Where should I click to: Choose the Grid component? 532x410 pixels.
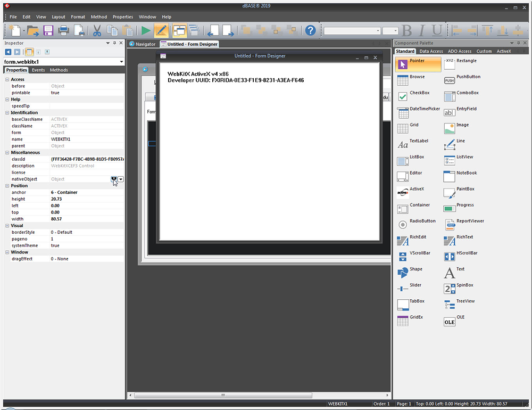point(408,128)
